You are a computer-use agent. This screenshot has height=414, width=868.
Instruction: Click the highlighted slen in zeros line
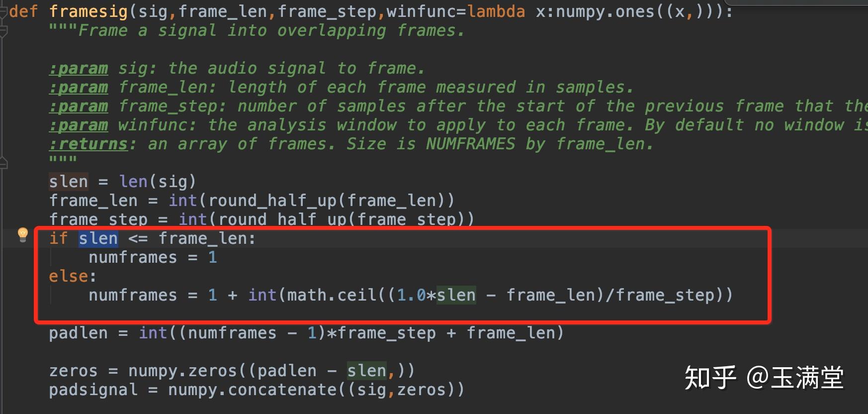(366, 371)
